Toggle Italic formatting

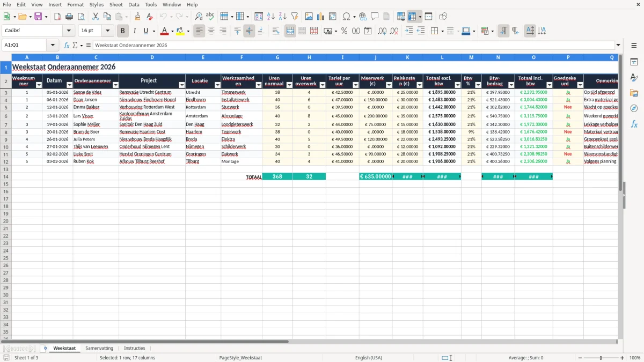click(135, 31)
